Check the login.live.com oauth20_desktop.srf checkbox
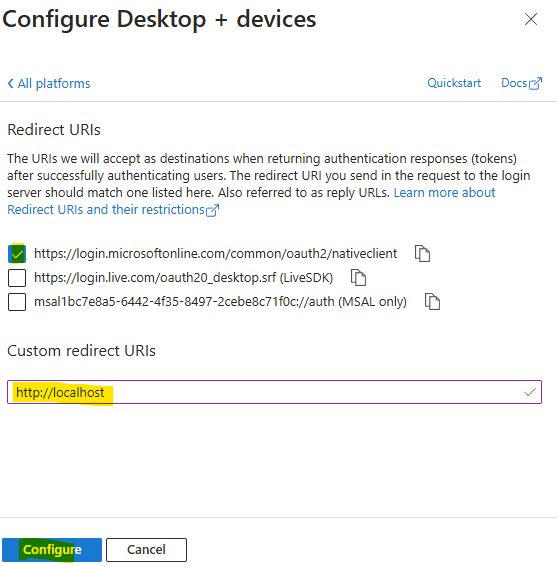The image size is (557, 567). (x=17, y=278)
